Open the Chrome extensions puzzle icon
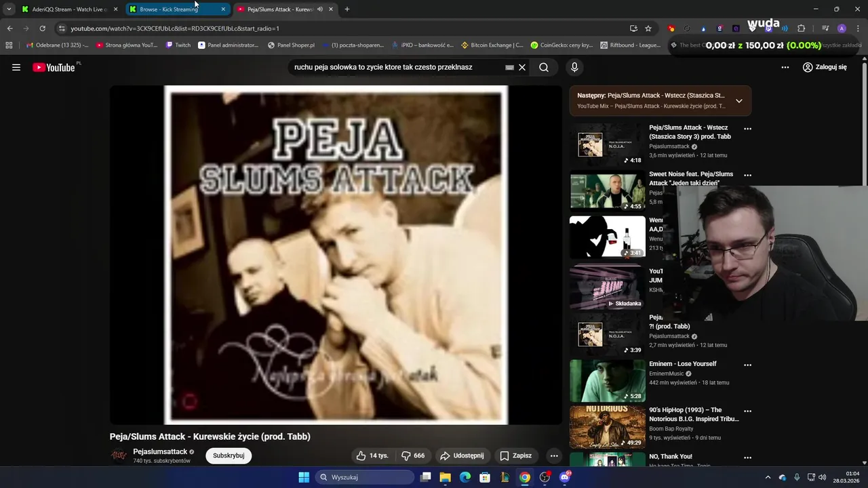Viewport: 868px width, 488px height. coord(801,28)
